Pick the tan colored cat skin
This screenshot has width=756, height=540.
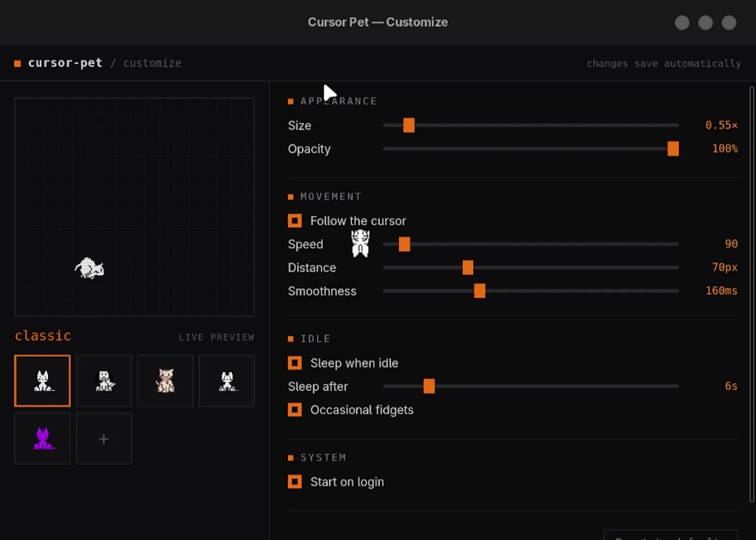pos(165,381)
